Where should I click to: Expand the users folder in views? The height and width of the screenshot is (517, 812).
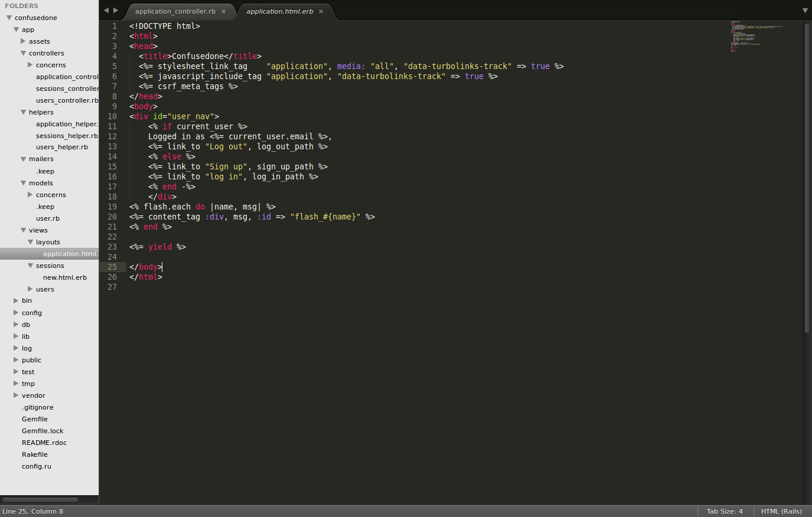(x=30, y=289)
